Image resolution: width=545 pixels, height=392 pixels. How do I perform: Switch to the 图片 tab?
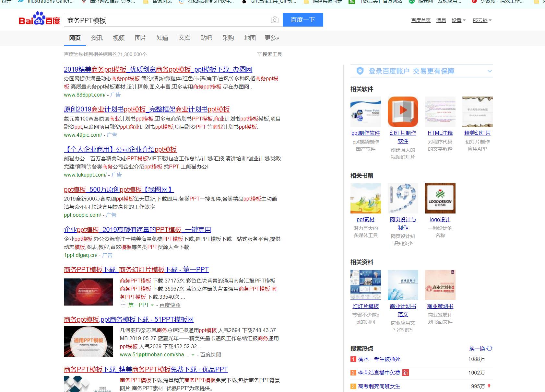141,38
